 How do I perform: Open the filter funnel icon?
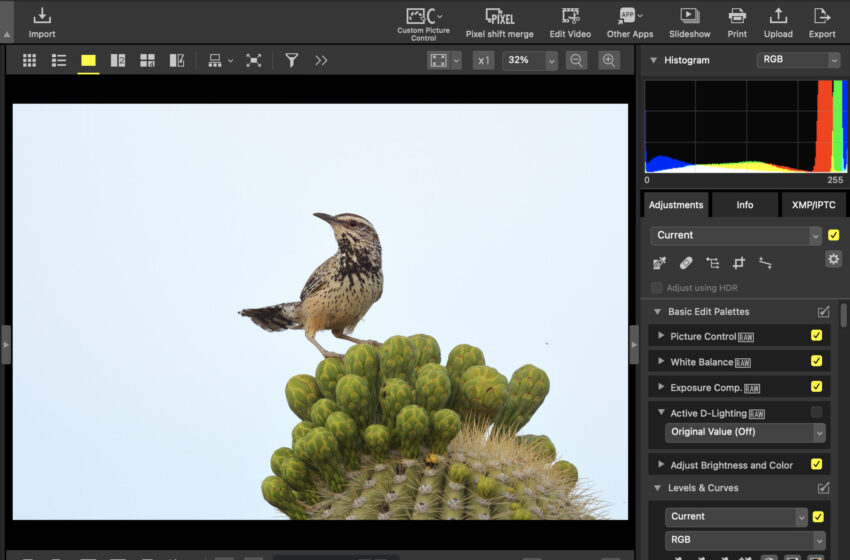tap(291, 60)
